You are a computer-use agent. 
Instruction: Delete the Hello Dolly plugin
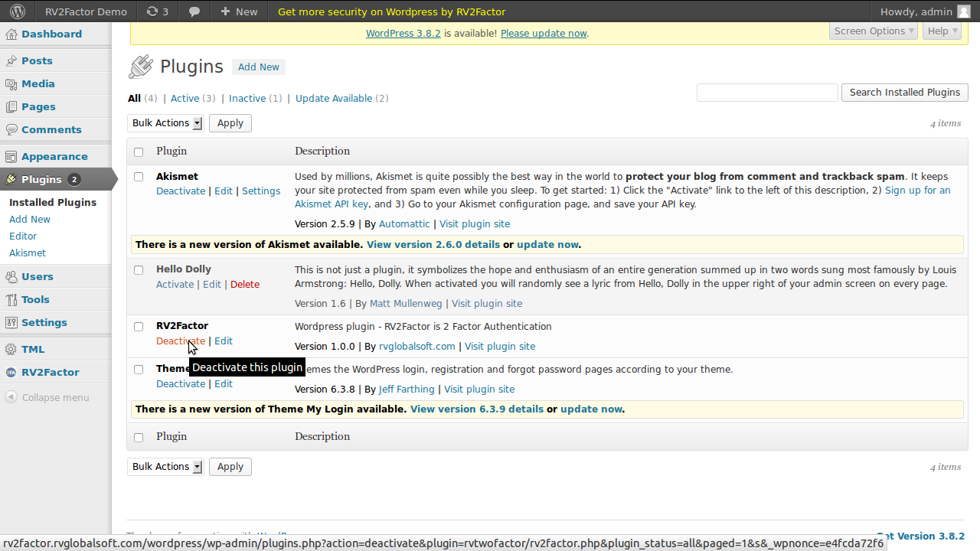point(245,284)
